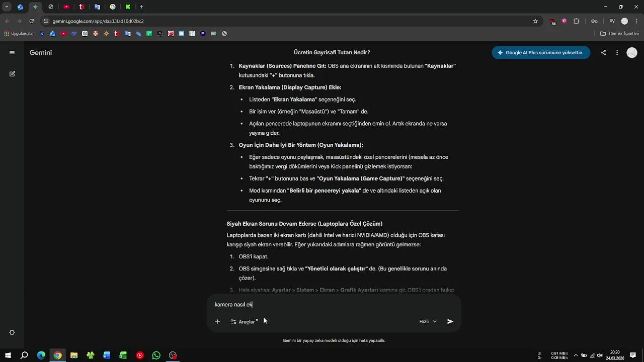Share the conversation via the share icon
The width and height of the screenshot is (644, 362).
pyautogui.click(x=603, y=53)
